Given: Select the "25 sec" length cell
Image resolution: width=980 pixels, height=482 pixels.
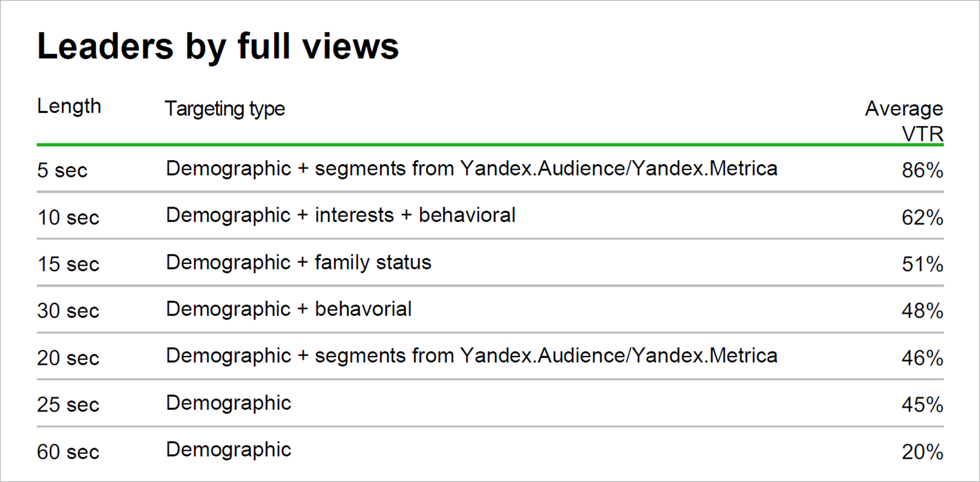Looking at the screenshot, I should [x=68, y=404].
